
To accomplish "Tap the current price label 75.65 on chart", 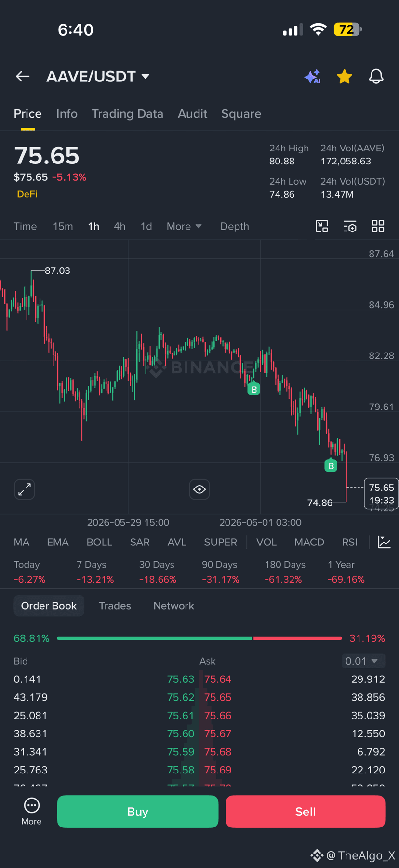I will [382, 493].
